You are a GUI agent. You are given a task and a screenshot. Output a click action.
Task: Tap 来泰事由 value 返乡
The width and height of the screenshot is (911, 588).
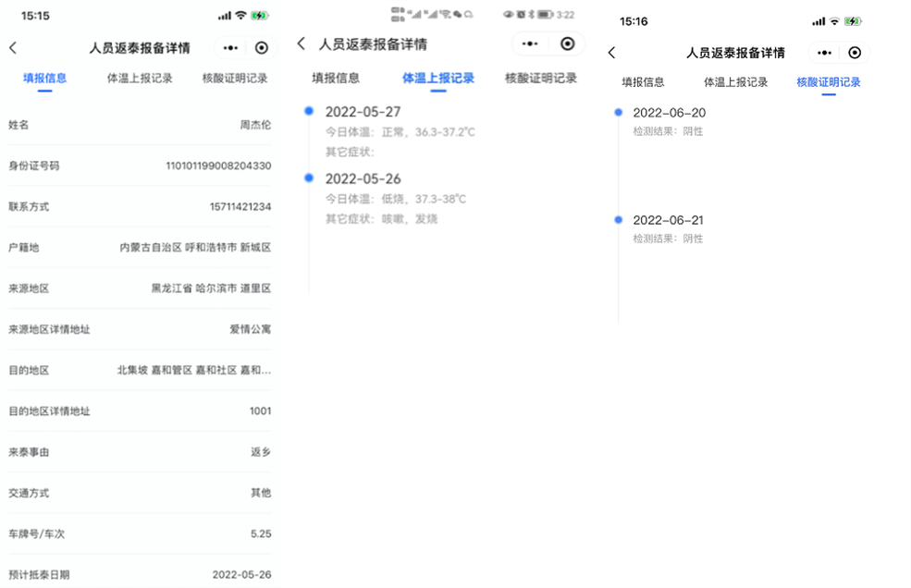[261, 452]
